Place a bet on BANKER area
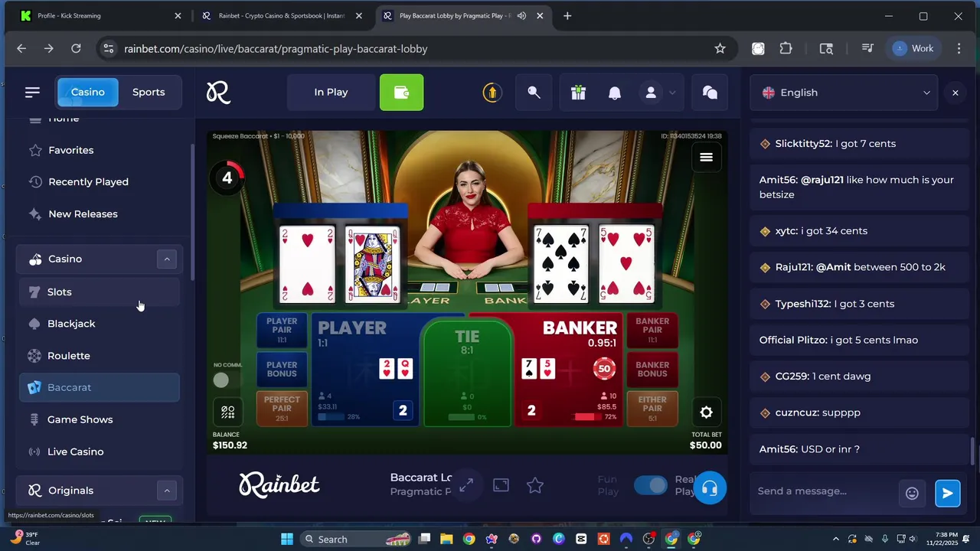The height and width of the screenshot is (551, 980). 568,370
